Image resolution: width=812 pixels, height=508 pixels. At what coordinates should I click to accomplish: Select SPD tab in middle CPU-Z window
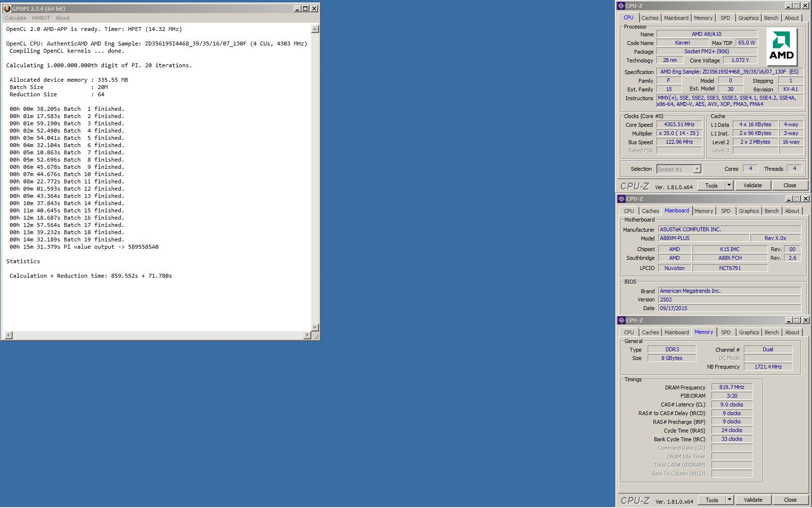tap(725, 211)
